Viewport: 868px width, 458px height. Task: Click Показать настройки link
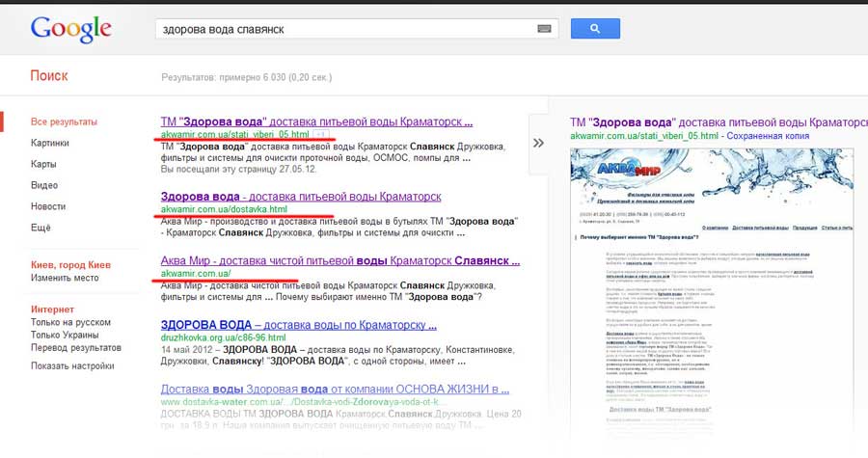coord(72,365)
